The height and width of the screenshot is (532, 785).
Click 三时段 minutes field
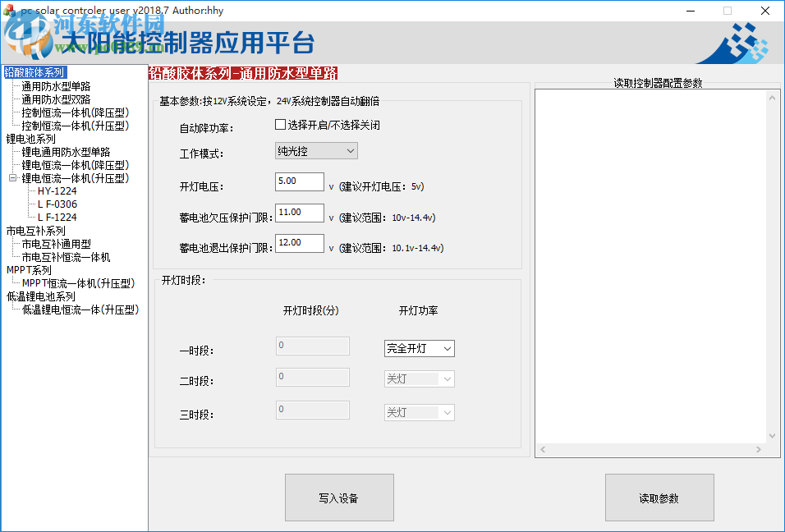312,410
